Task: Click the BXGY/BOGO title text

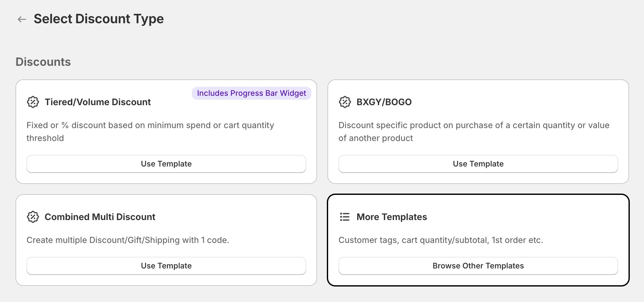Action: [384, 102]
